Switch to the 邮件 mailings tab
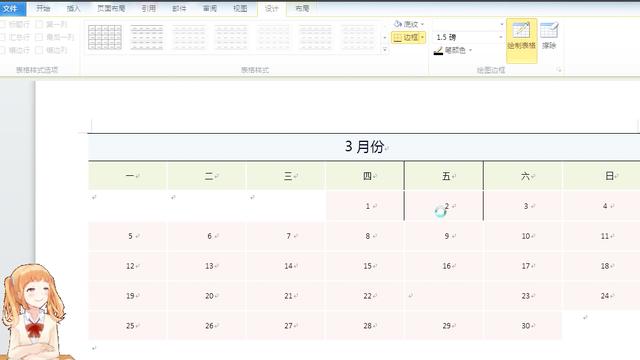Viewport: 640px width, 360px height. click(179, 8)
